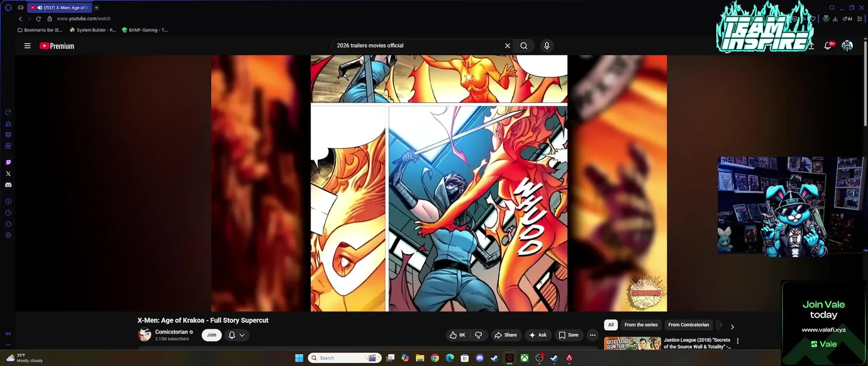Viewport: 868px width, 366px height.
Task: Share the video
Action: (x=506, y=335)
